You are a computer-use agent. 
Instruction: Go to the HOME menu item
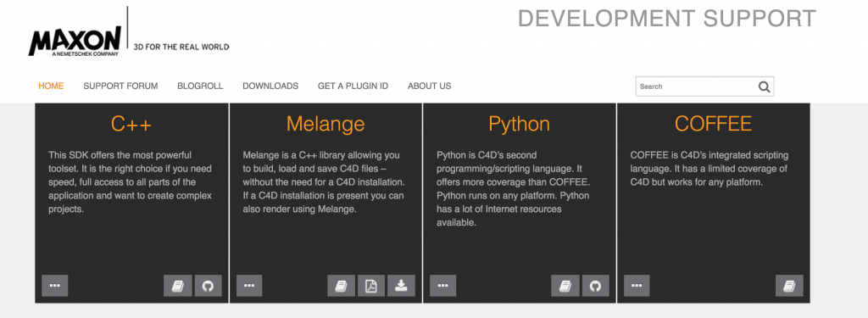[51, 86]
